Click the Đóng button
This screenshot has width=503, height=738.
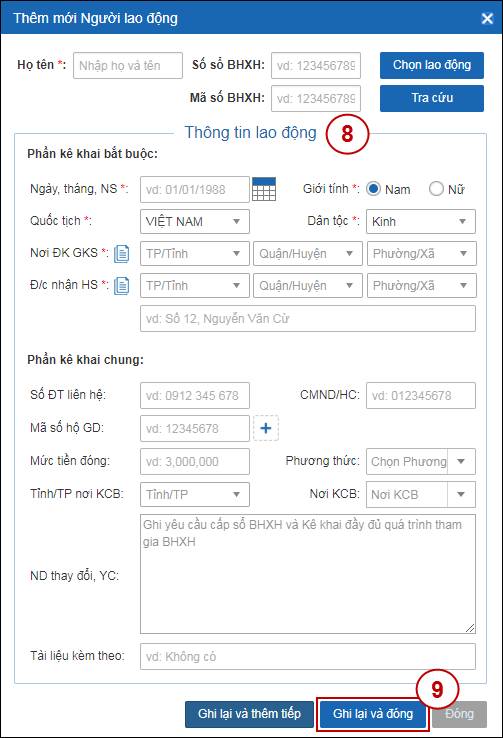pyautogui.click(x=459, y=714)
